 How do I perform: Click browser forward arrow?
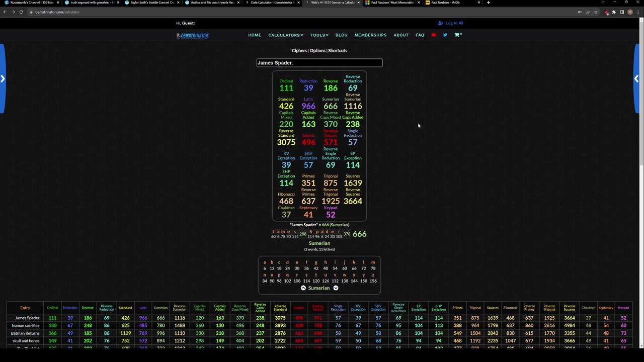[x=13, y=12]
